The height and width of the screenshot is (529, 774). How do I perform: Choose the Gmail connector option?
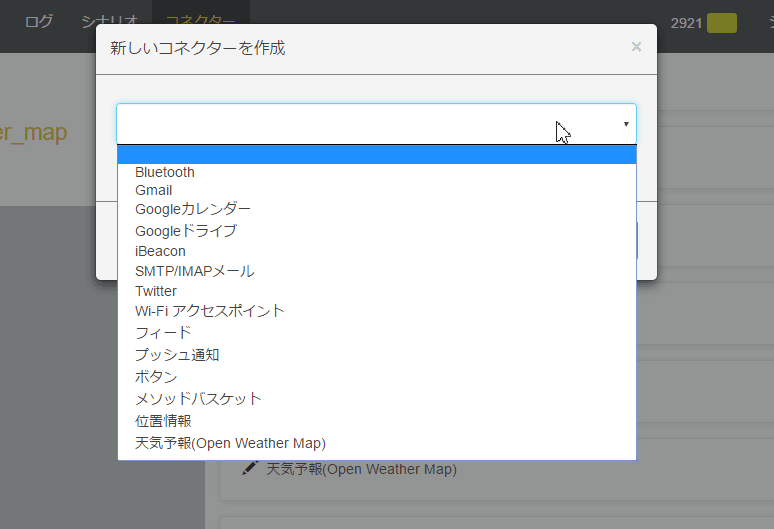[x=154, y=190]
